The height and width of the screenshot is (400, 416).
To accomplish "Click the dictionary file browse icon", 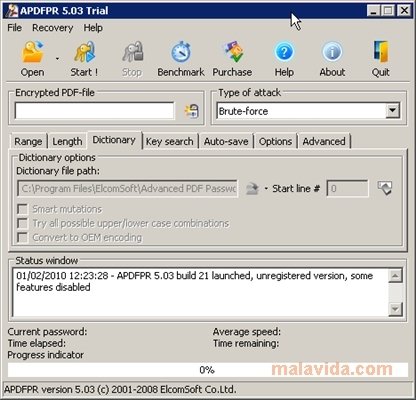I will (252, 189).
